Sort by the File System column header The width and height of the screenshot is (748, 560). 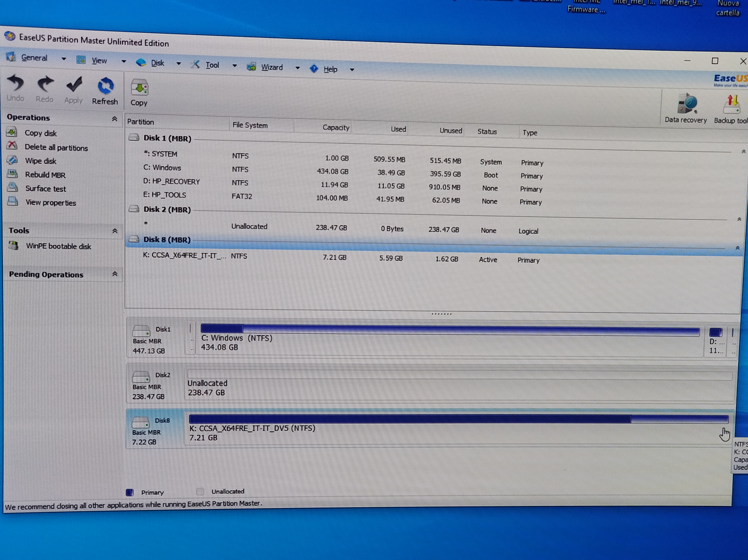pyautogui.click(x=261, y=125)
